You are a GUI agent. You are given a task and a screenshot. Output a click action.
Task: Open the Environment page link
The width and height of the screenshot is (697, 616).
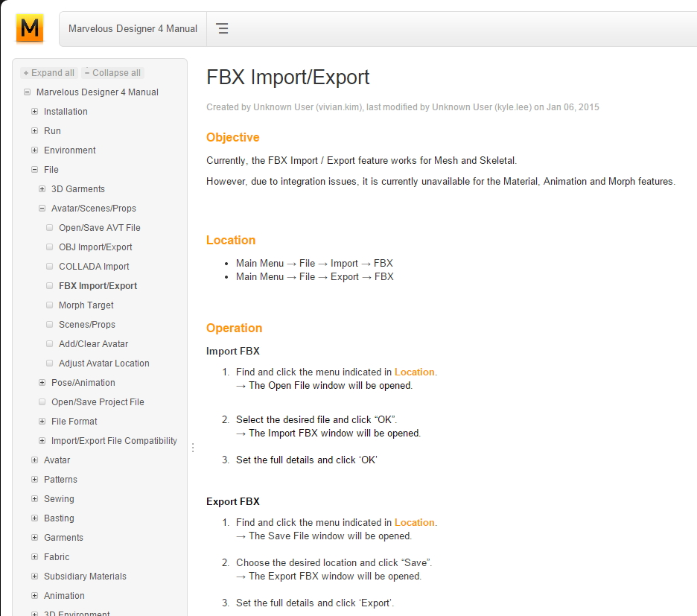[x=70, y=150]
